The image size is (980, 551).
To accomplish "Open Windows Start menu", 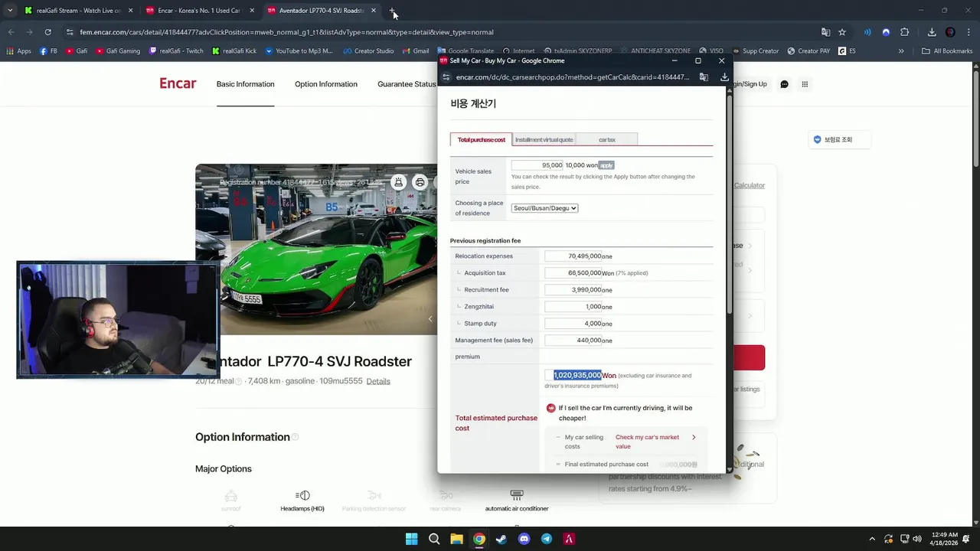I will coord(411,539).
